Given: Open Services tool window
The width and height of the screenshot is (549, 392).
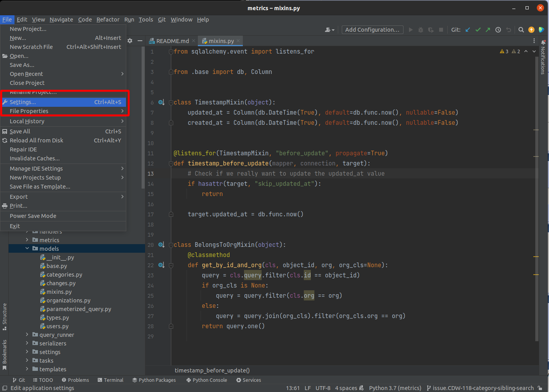Looking at the screenshot, I should 249,380.
